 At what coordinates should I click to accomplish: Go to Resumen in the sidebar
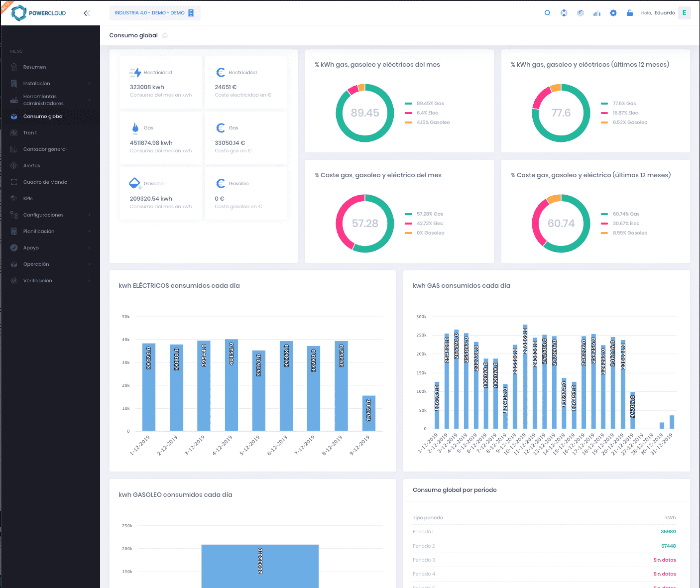coord(34,67)
